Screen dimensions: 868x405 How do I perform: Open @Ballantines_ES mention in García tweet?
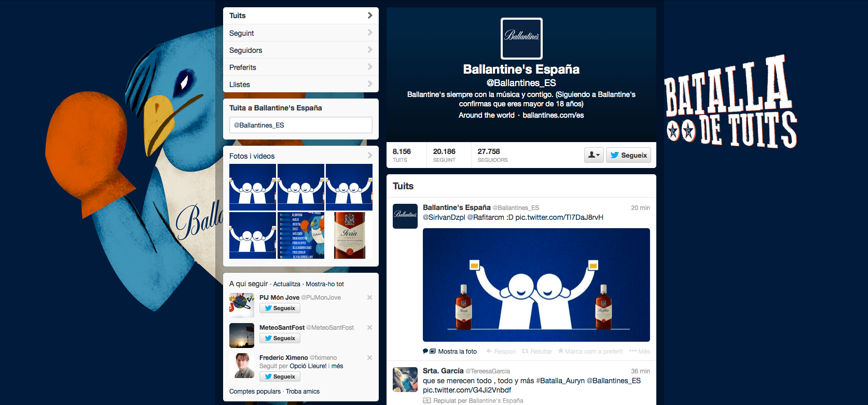614,381
